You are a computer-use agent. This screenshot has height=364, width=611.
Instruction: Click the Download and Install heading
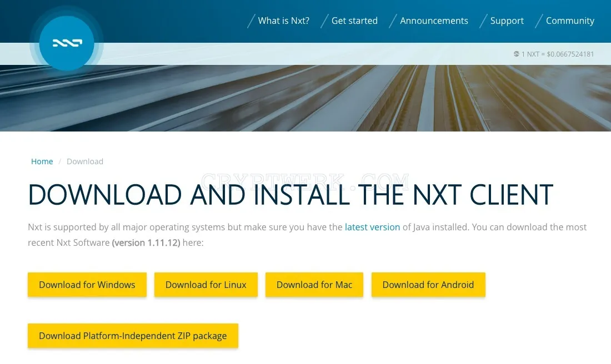pos(291,194)
